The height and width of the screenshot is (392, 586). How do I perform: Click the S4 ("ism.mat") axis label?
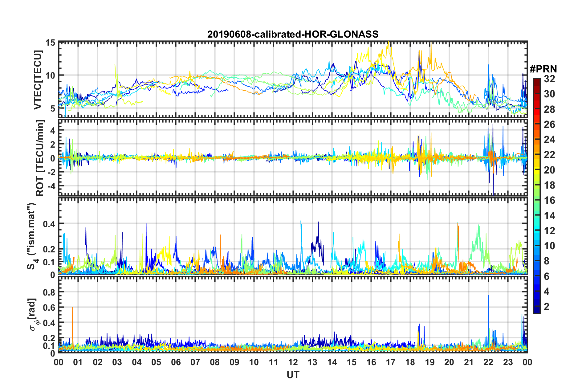click(32, 236)
